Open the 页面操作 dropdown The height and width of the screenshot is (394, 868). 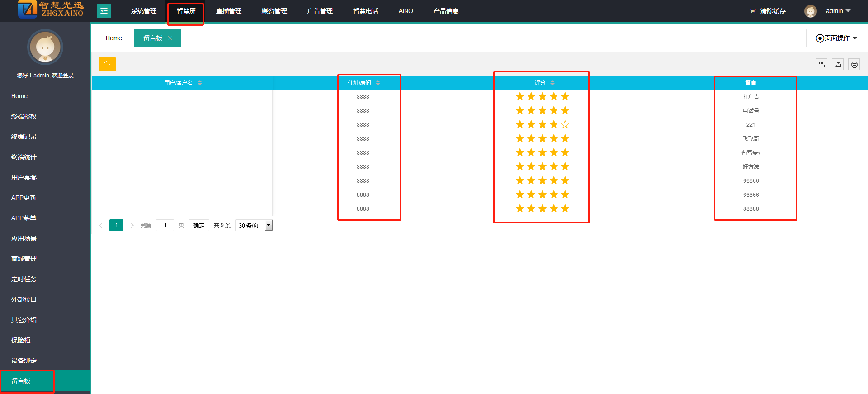pos(836,38)
